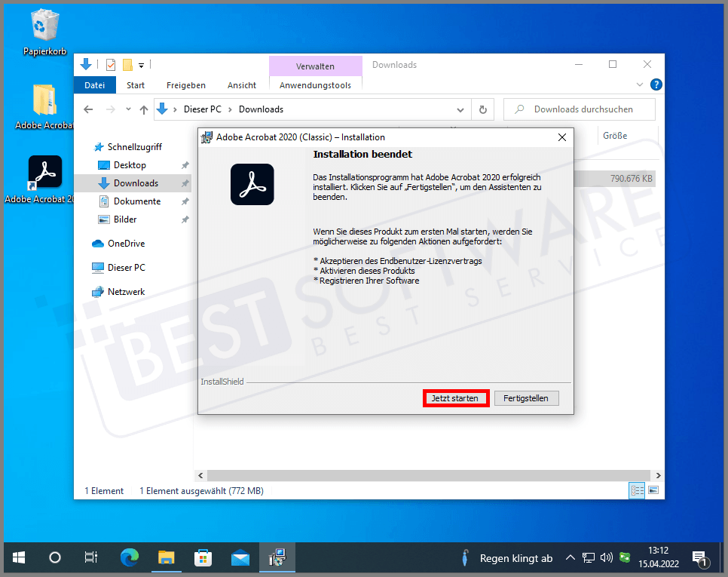728x577 pixels.
Task: Click the Fertigstellen button
Action: (526, 397)
